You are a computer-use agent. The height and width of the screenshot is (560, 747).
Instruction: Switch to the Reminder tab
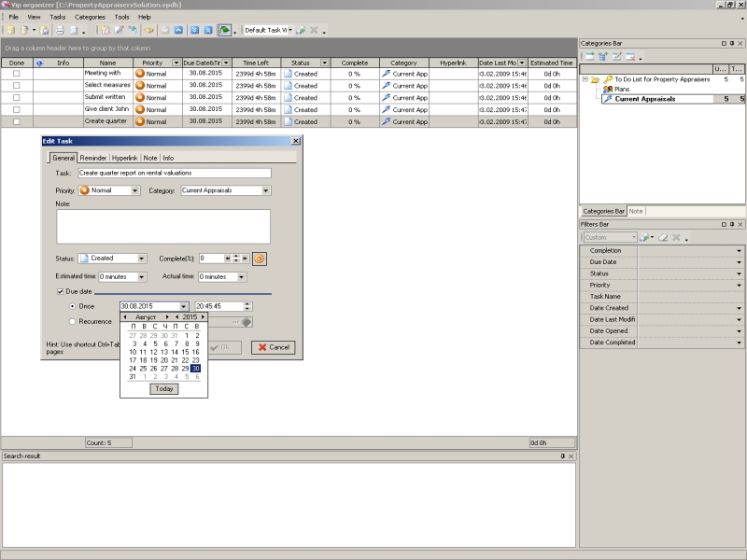(x=93, y=158)
